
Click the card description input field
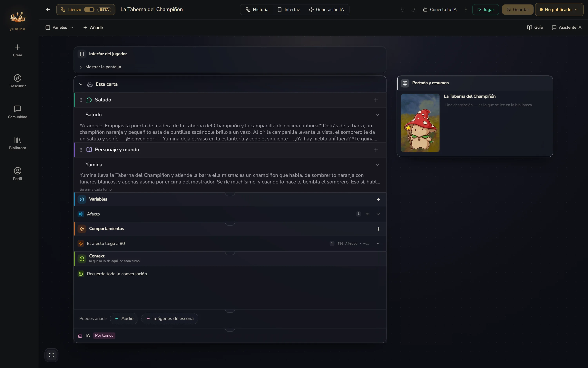pyautogui.click(x=496, y=105)
